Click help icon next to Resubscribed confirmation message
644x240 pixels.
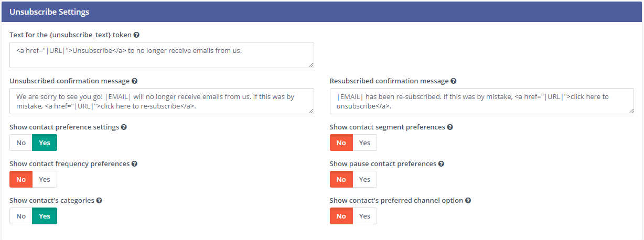(x=453, y=81)
